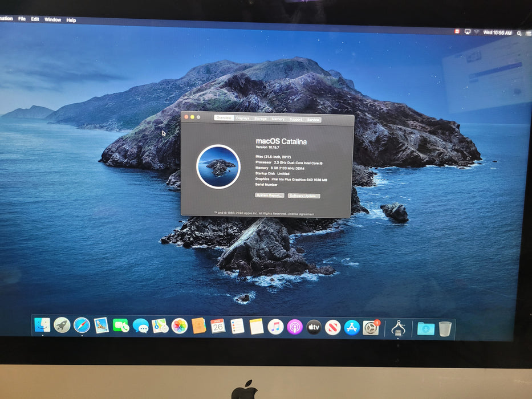The height and width of the screenshot is (399, 532).
Task: Open the Contacts book icon
Action: (x=199, y=326)
